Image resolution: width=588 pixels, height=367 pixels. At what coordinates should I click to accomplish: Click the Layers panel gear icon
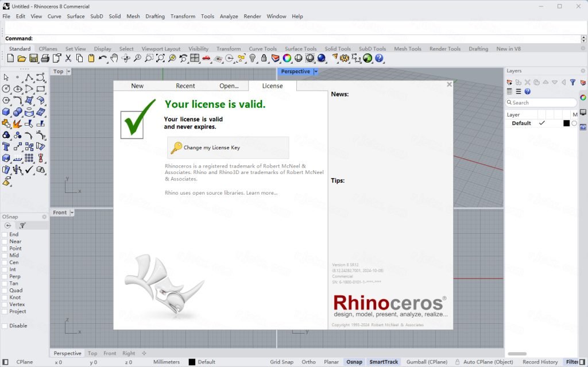click(x=583, y=71)
